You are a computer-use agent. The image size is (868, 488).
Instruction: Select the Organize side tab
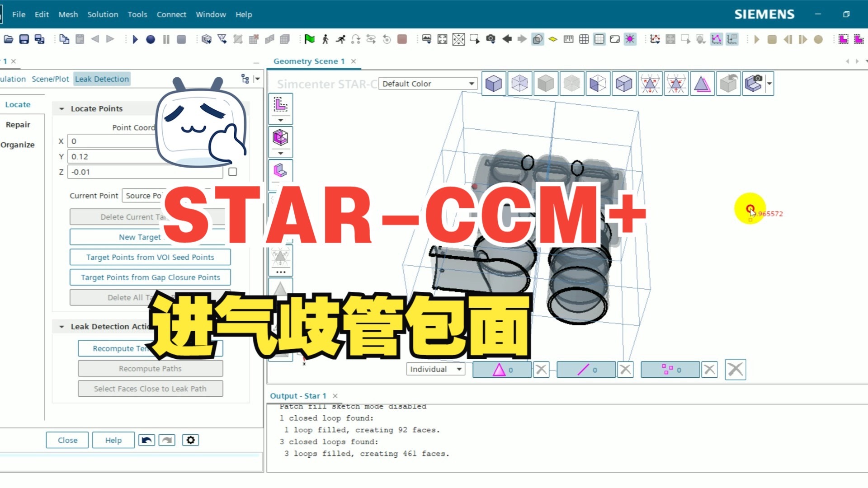click(x=17, y=145)
